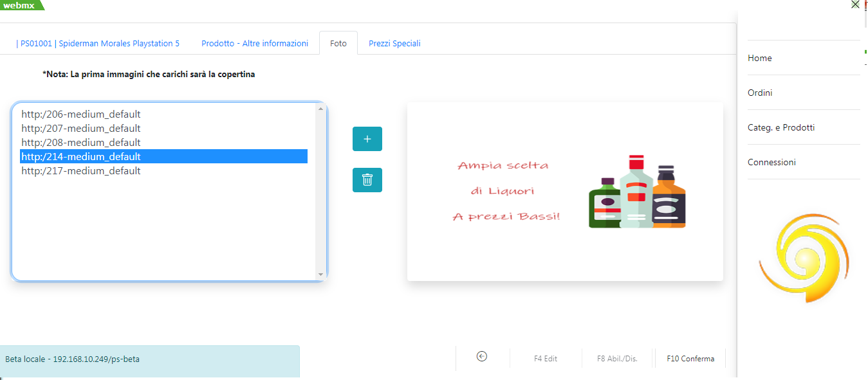
Task: Select http:/206-medium_default in the list
Action: [81, 114]
